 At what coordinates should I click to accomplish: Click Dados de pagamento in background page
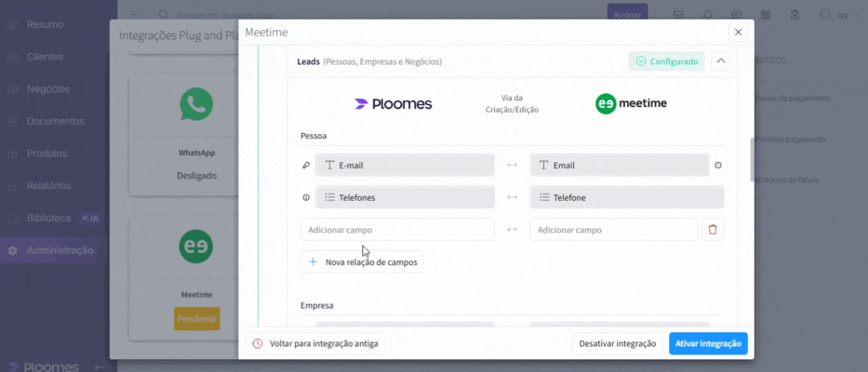791,98
